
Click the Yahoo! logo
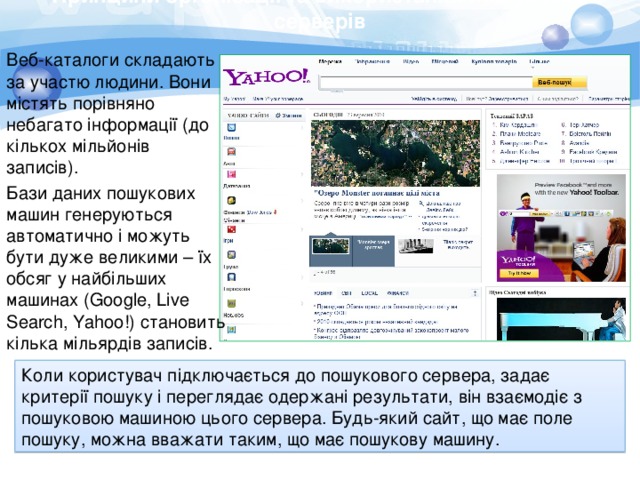coord(267,78)
